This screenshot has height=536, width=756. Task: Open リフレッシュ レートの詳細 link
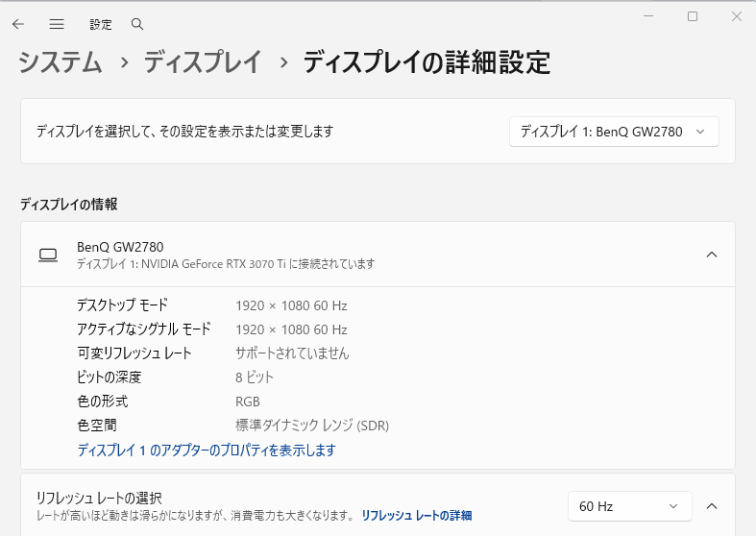click(417, 516)
